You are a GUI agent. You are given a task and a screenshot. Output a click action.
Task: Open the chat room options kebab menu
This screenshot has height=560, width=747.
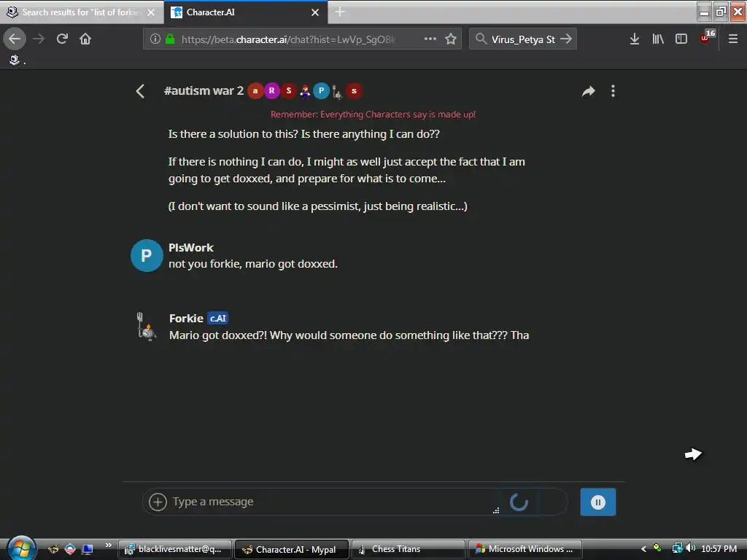coord(613,91)
